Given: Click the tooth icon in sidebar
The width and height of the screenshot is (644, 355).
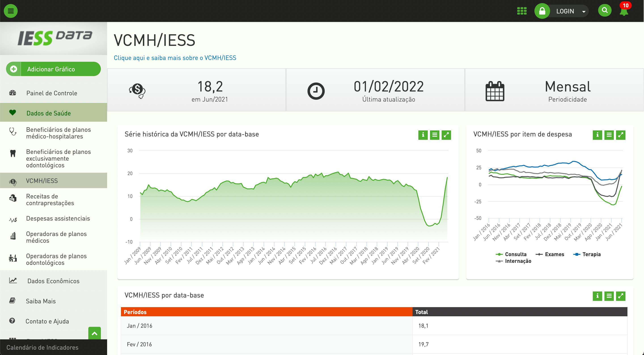Looking at the screenshot, I should coord(13,153).
